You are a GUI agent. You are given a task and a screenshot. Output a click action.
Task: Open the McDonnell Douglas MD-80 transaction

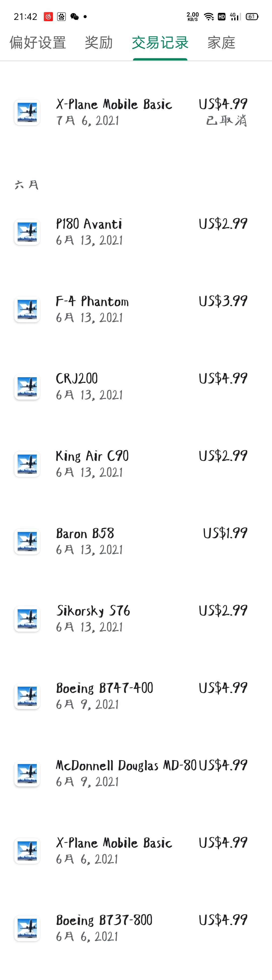point(136,773)
